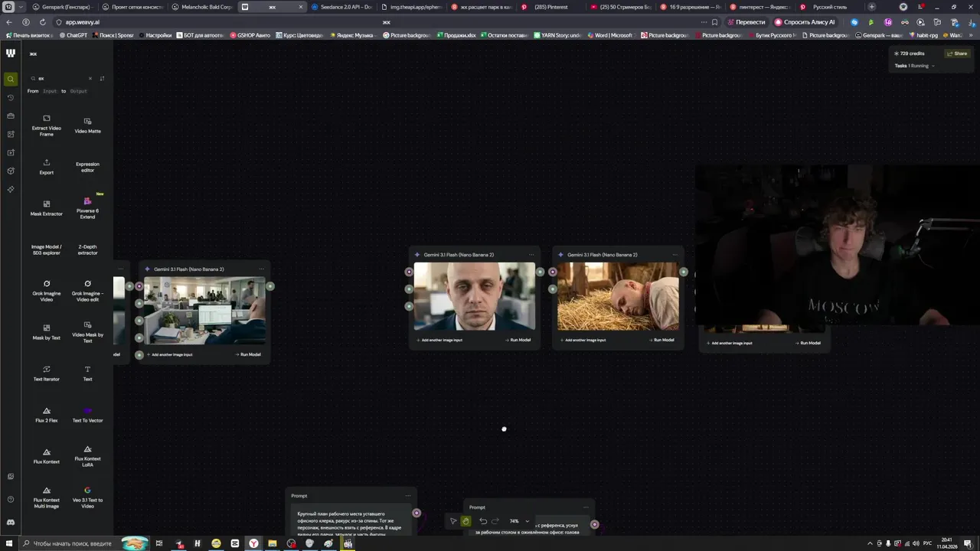Image resolution: width=980 pixels, height=551 pixels.
Task: Add another image input to tired-man node
Action: tap(439, 340)
